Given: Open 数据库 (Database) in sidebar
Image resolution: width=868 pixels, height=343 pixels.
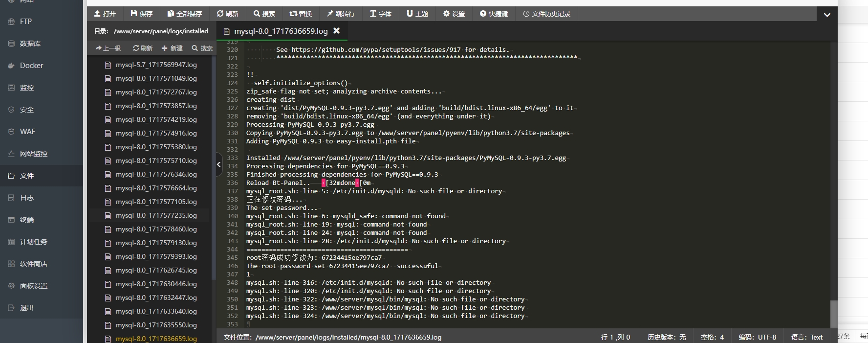Looking at the screenshot, I should pos(42,44).
